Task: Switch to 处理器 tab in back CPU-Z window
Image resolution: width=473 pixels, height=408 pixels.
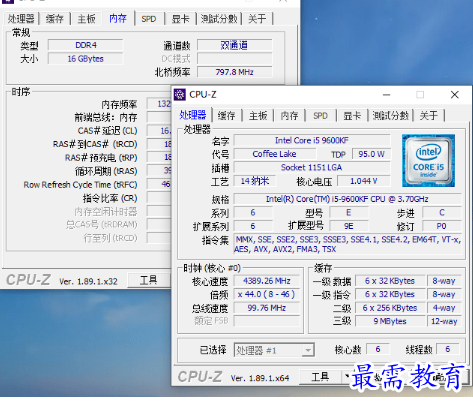Action: pyautogui.click(x=21, y=19)
